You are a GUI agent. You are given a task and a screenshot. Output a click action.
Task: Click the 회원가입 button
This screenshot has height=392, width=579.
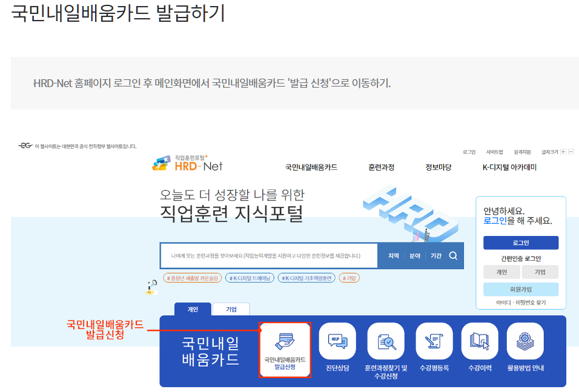[521, 290]
